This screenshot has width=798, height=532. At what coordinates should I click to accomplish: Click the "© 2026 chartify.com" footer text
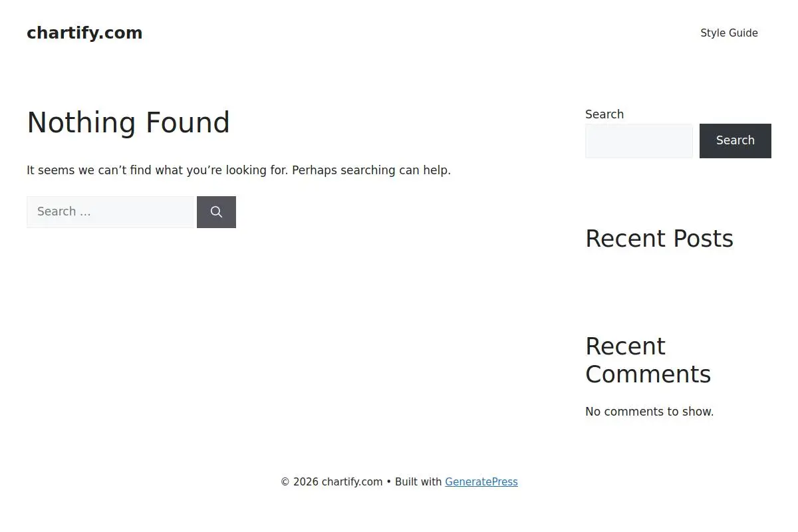click(x=331, y=482)
